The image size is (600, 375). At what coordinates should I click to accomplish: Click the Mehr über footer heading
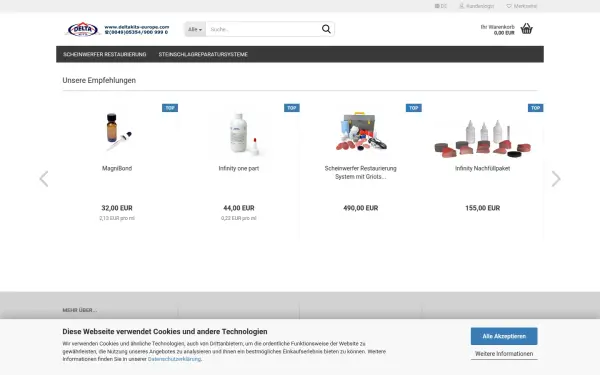tap(80, 310)
